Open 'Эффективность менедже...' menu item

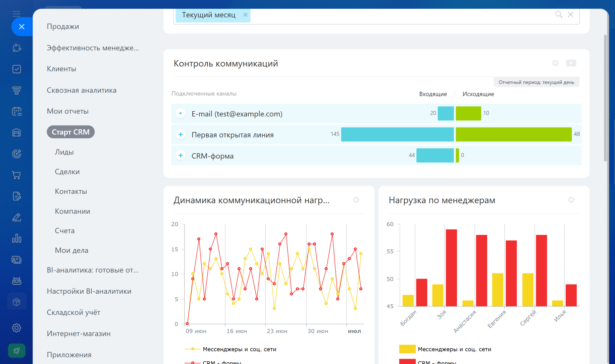[x=93, y=48]
